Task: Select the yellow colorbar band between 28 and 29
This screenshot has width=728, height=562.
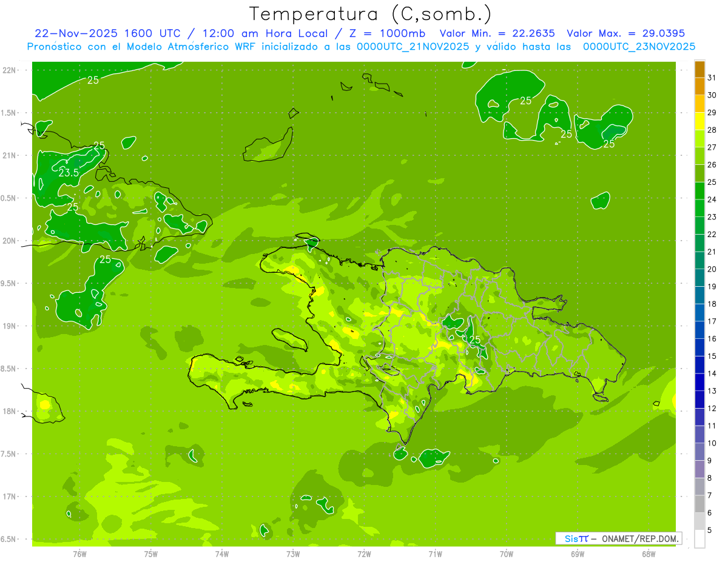Action: click(x=699, y=121)
